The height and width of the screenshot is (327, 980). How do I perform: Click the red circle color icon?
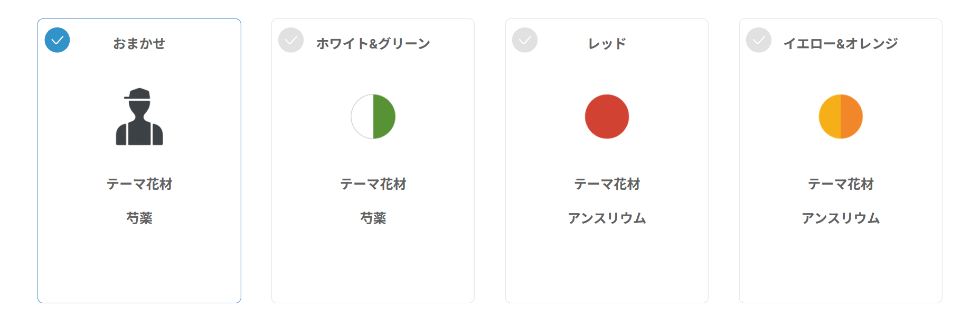pyautogui.click(x=607, y=117)
